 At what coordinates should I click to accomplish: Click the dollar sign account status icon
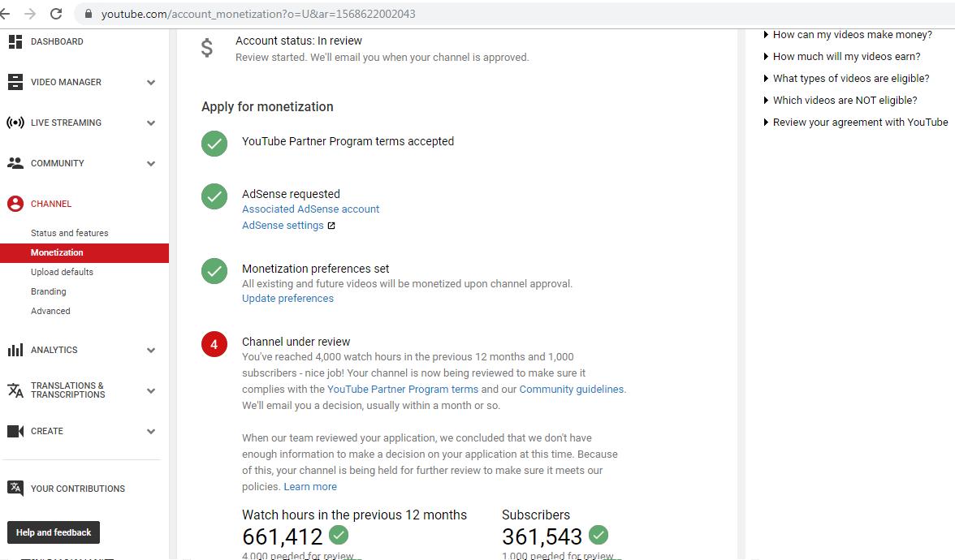[x=207, y=47]
